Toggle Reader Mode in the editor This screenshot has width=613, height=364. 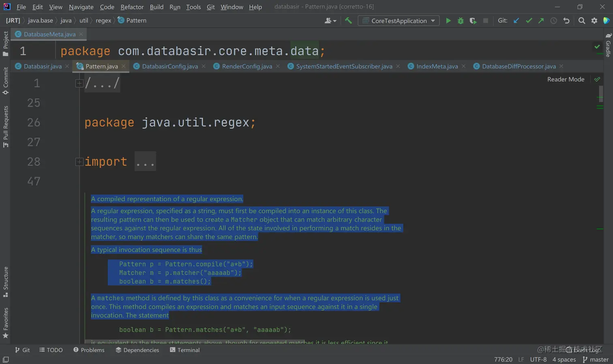566,79
